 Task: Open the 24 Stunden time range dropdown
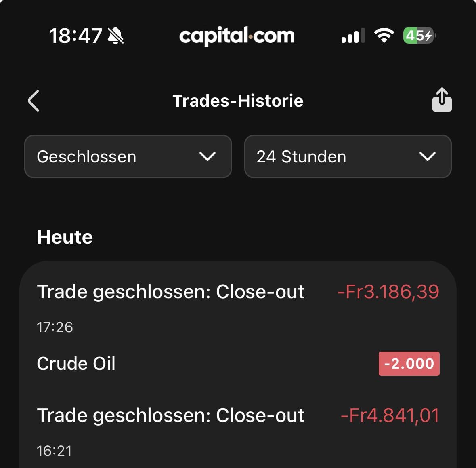click(348, 156)
